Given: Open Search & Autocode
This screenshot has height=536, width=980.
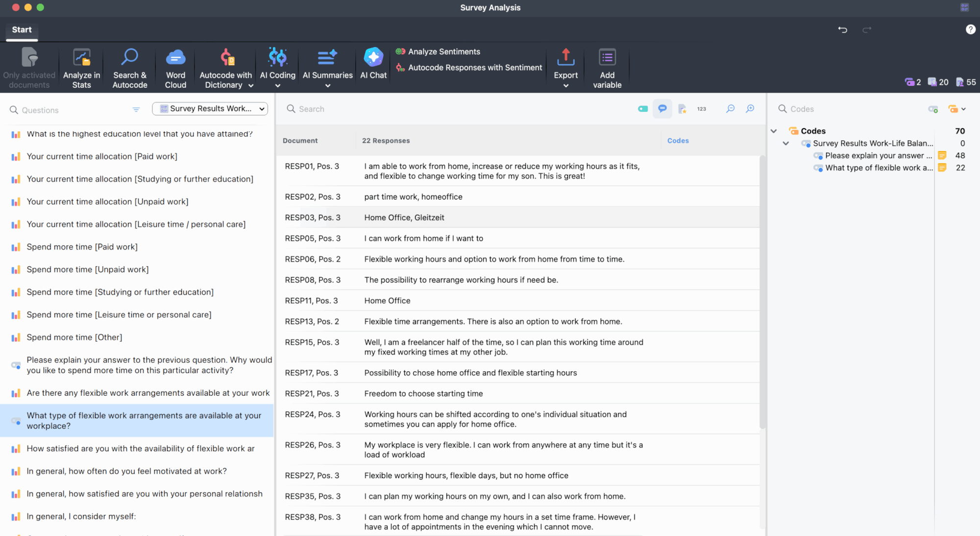Looking at the screenshot, I should click(129, 67).
